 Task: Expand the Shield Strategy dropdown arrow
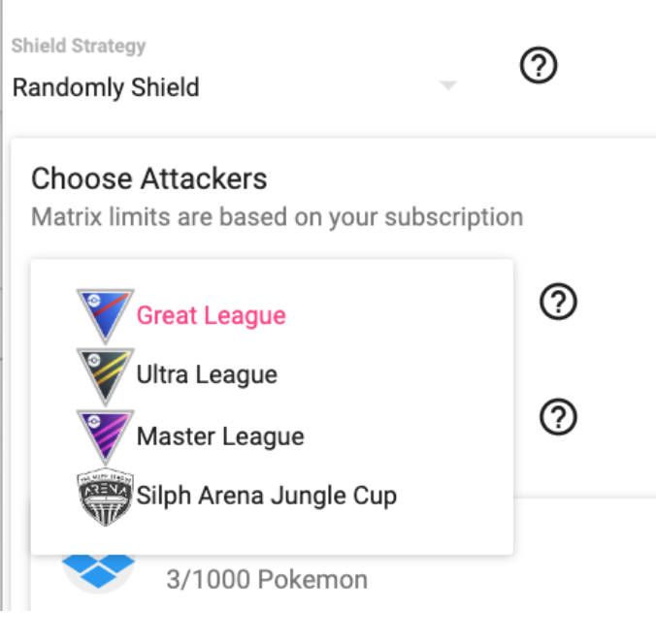[447, 86]
